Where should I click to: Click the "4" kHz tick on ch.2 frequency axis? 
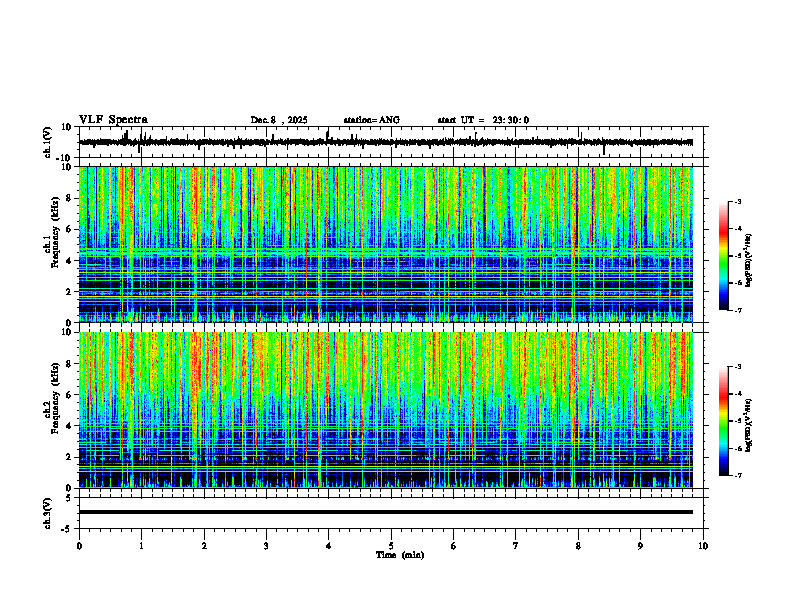point(69,426)
